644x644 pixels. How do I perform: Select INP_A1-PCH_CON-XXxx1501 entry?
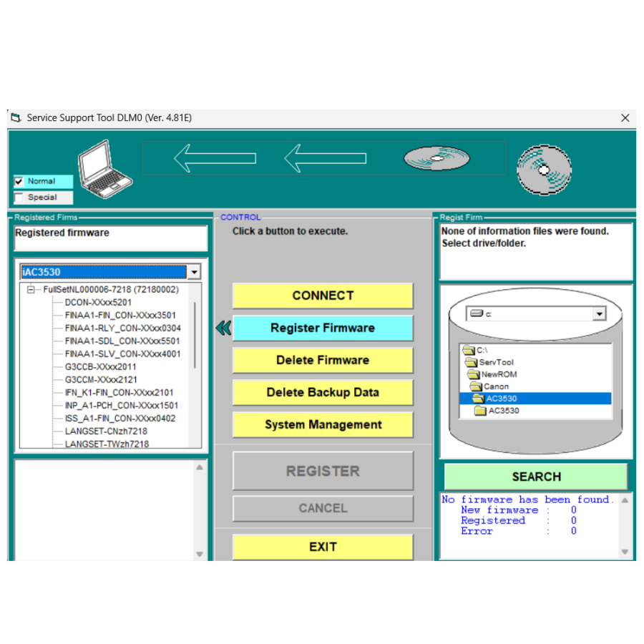(122, 406)
